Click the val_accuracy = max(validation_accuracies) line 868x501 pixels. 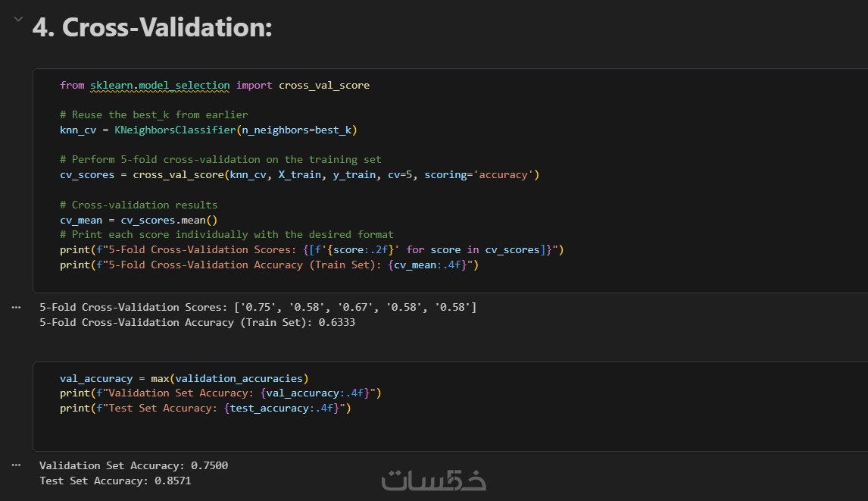click(x=184, y=378)
